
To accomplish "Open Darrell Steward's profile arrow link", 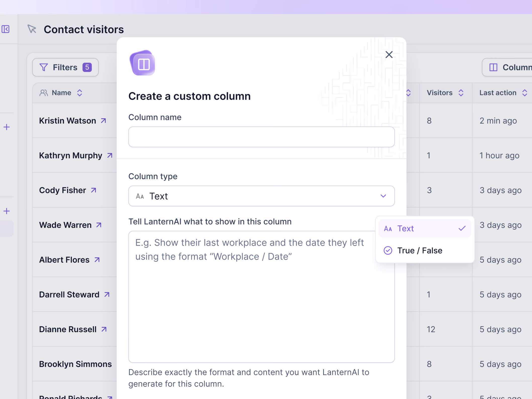I will [x=107, y=294].
